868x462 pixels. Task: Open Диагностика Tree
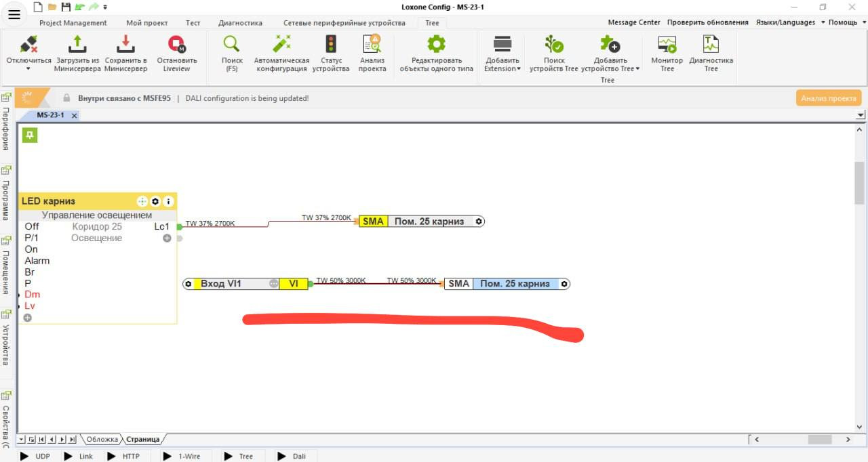pos(711,54)
